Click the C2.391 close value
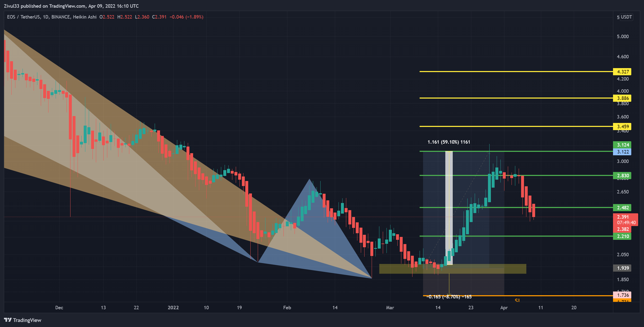 [x=159, y=17]
